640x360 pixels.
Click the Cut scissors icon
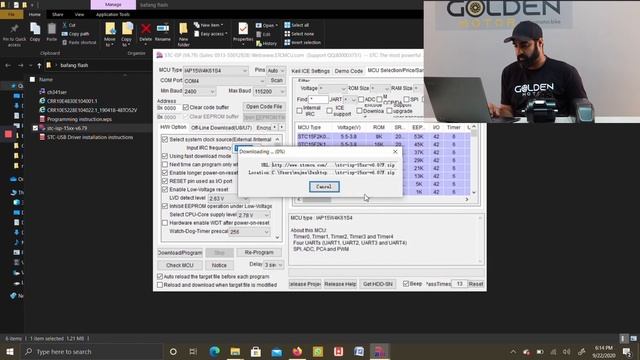coord(65,25)
